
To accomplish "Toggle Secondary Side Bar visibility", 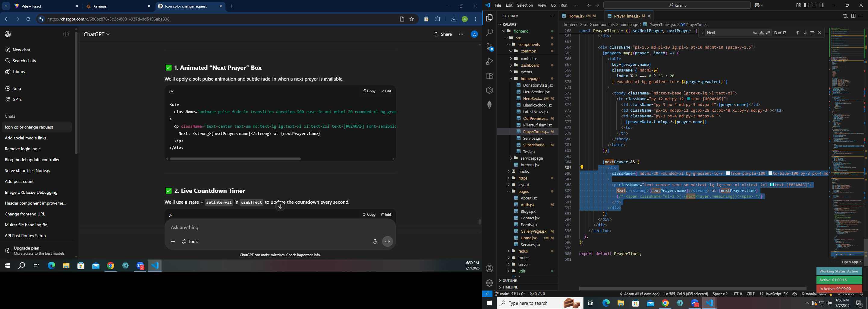I will tap(822, 5).
